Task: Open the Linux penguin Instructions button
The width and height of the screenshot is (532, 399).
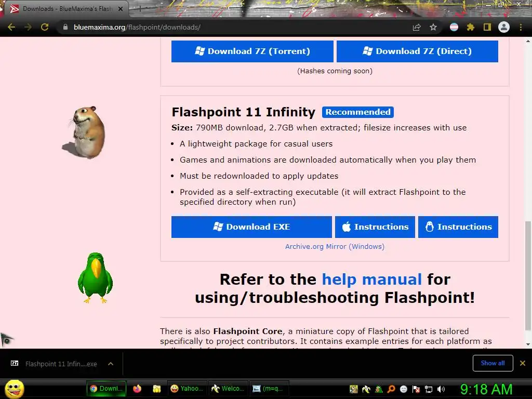Action: 458,227
